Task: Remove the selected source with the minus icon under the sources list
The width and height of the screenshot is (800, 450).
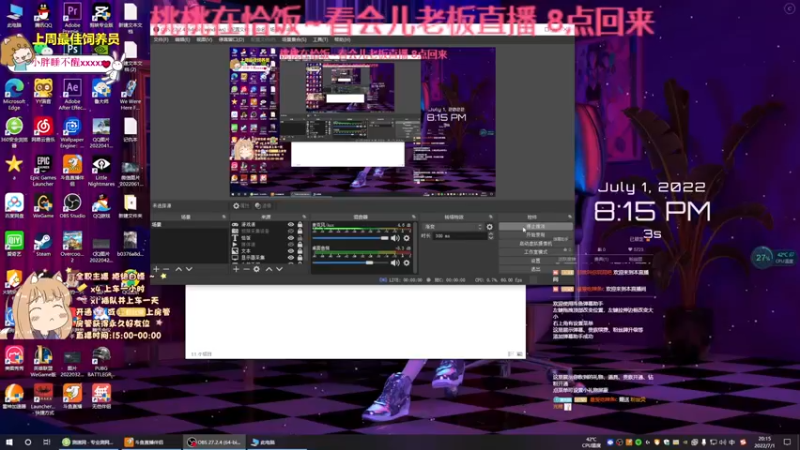Action: [x=246, y=269]
